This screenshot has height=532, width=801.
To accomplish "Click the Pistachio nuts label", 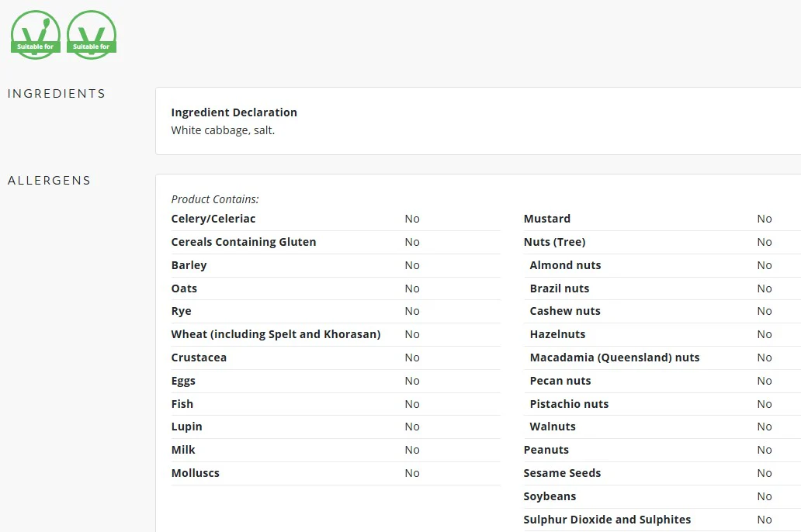I will [569, 404].
